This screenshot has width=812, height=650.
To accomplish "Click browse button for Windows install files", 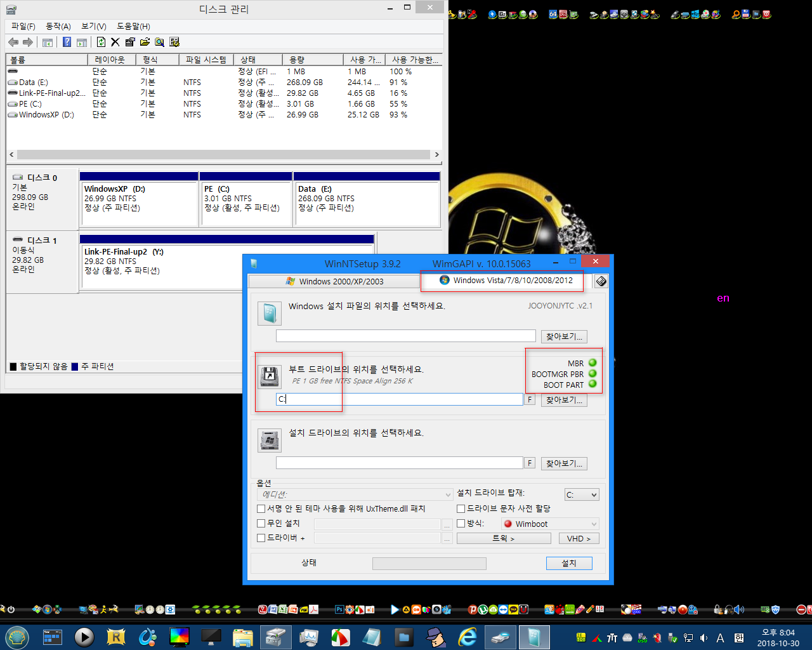I will coord(564,336).
